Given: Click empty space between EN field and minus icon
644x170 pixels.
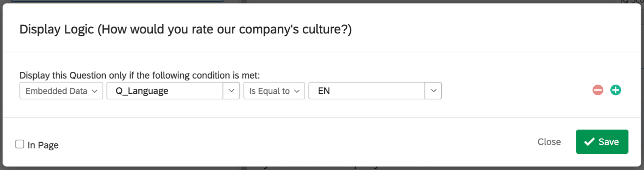Looking at the screenshot, I should point(515,91).
